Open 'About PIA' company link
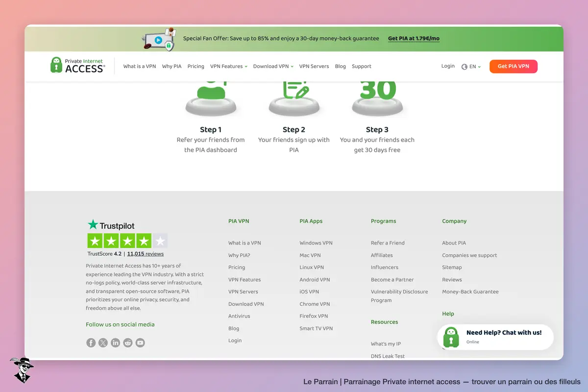This screenshot has width=588, height=392. [x=454, y=243]
